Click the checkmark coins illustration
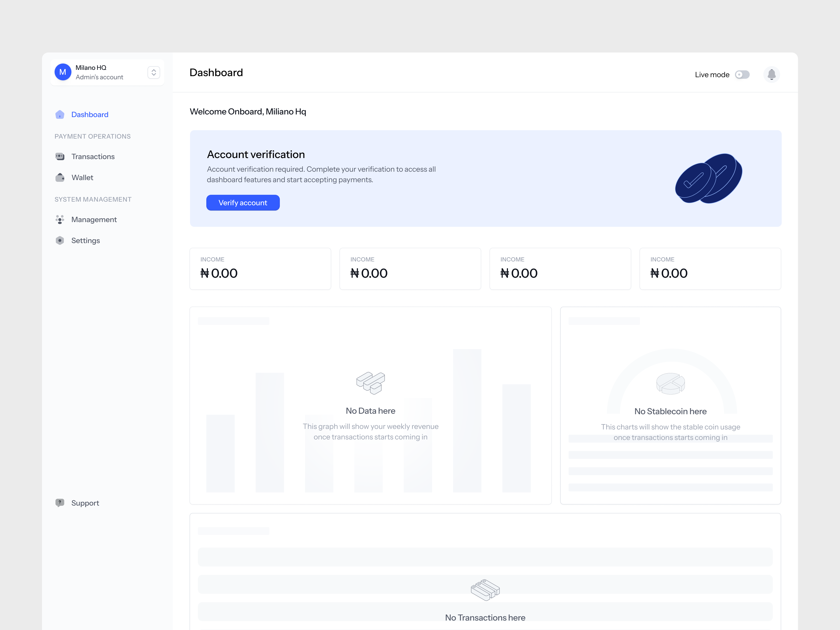 [708, 178]
